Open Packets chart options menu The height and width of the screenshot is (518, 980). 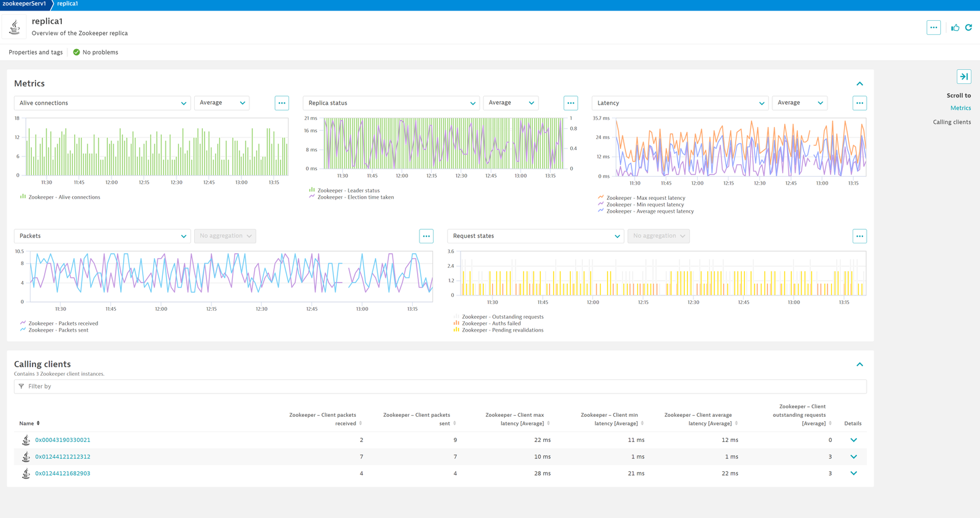[x=426, y=236]
